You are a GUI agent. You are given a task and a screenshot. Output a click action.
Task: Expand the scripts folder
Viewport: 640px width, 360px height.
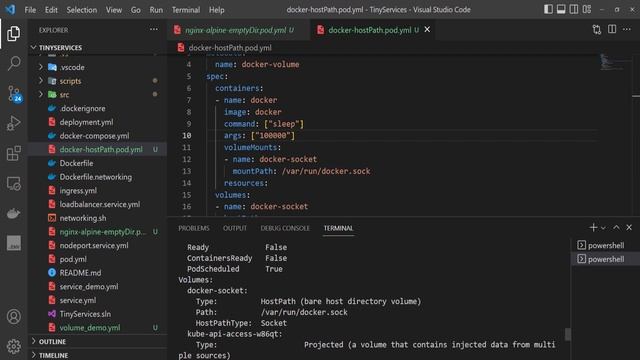click(x=98, y=81)
